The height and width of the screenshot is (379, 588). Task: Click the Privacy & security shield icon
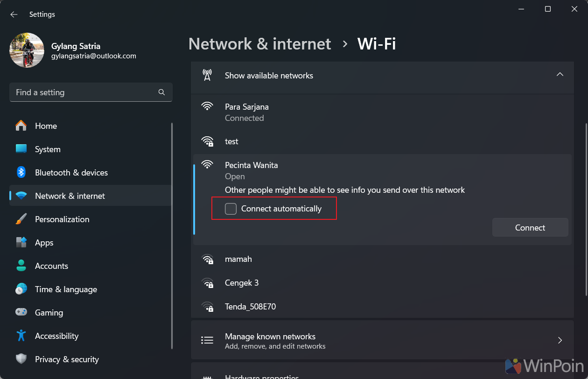coord(21,359)
